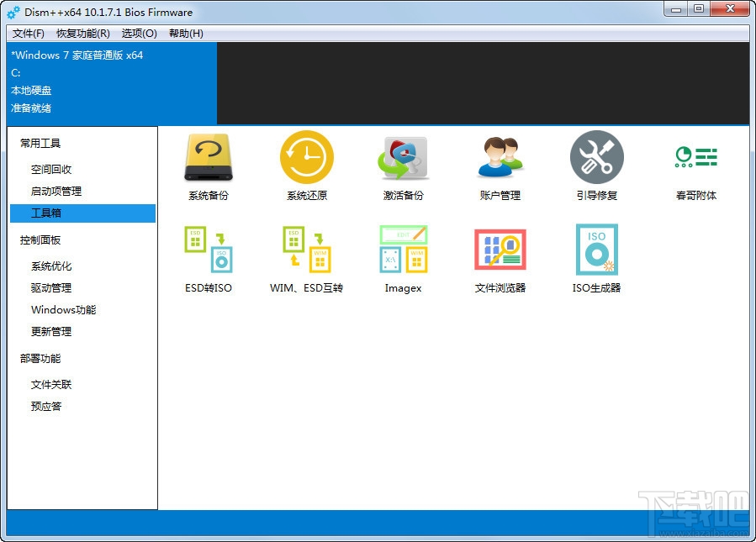The image size is (756, 542).
Task: Open the 文件(F) menu
Action: pos(29,34)
